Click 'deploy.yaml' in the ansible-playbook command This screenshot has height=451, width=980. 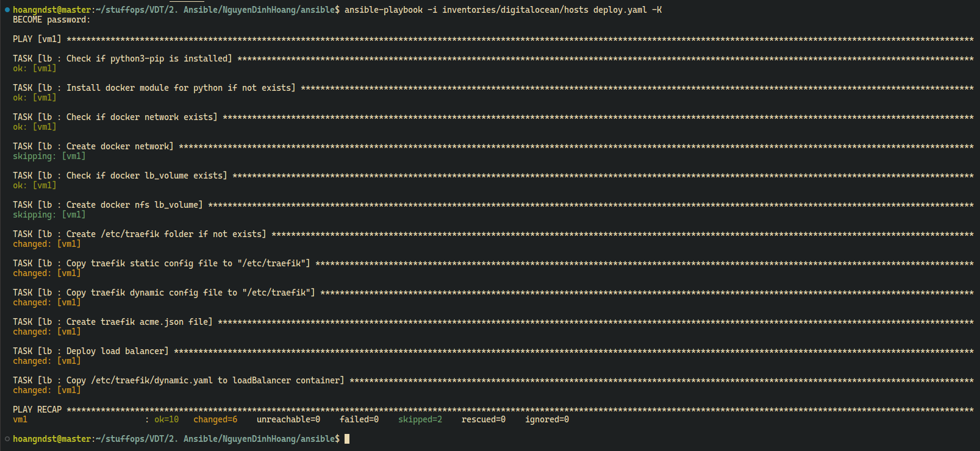point(620,10)
